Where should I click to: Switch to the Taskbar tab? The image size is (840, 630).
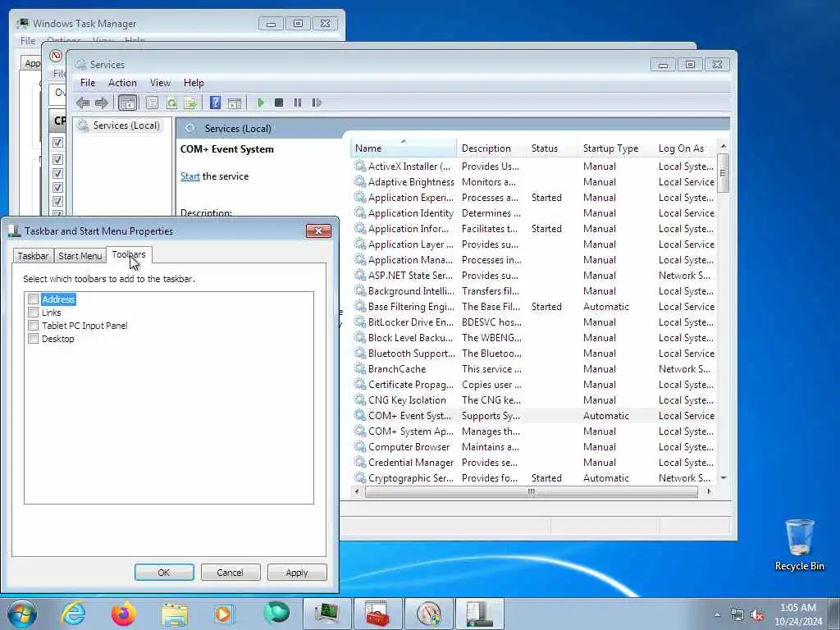[33, 256]
